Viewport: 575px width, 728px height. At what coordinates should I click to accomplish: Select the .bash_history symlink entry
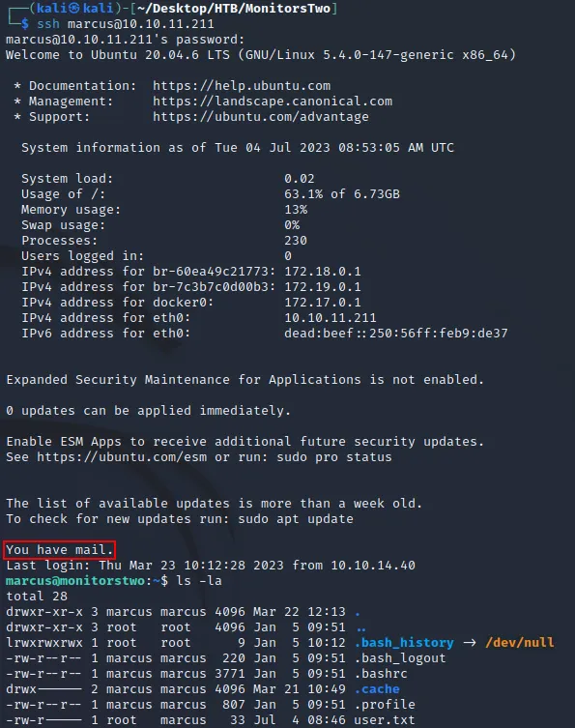click(x=404, y=643)
